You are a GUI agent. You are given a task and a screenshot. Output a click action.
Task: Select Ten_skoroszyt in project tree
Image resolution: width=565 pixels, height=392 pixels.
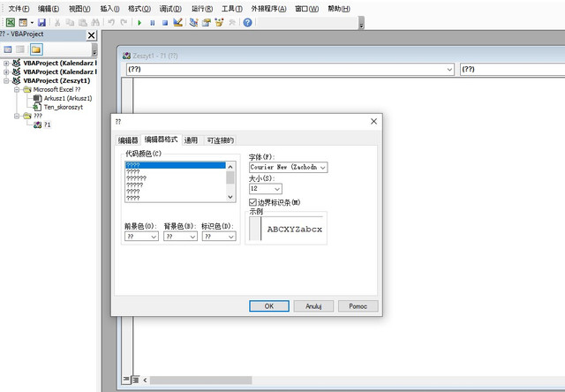63,107
